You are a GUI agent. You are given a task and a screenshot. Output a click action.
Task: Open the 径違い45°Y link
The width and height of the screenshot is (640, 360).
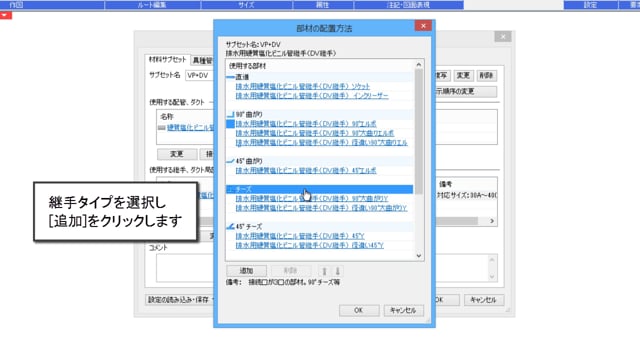click(x=309, y=245)
